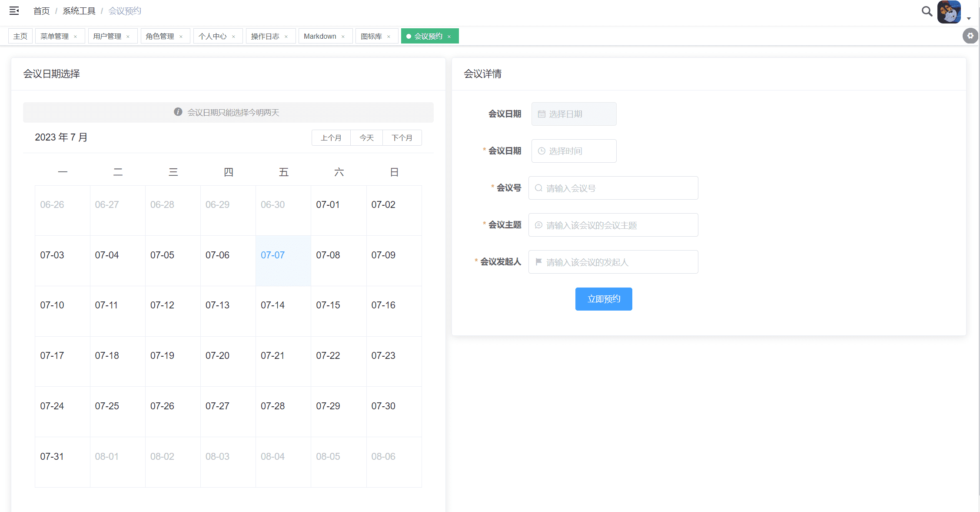
Task: Select calendar date 07-14
Action: 283,311
